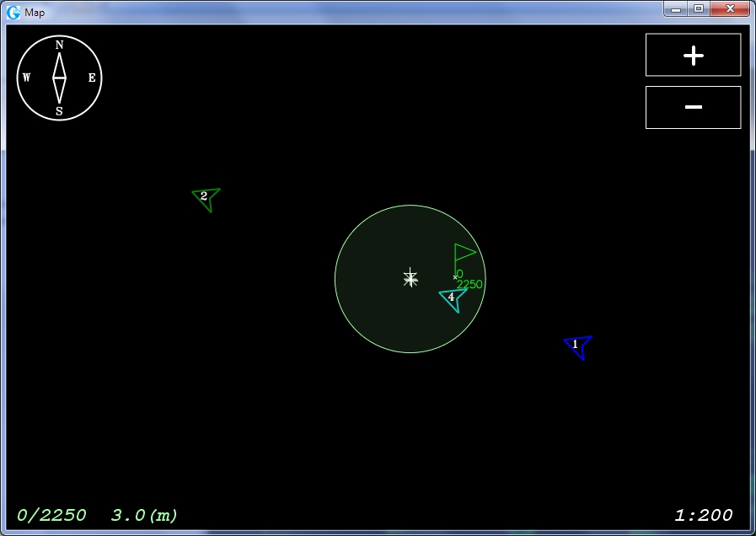Zoom out with the minus button
This screenshot has width=756, height=536.
tap(694, 108)
